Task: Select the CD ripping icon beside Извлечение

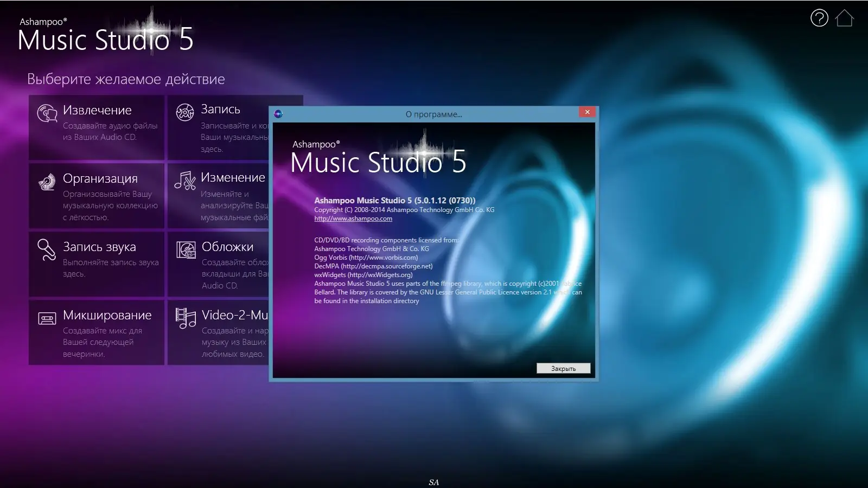Action: (48, 113)
